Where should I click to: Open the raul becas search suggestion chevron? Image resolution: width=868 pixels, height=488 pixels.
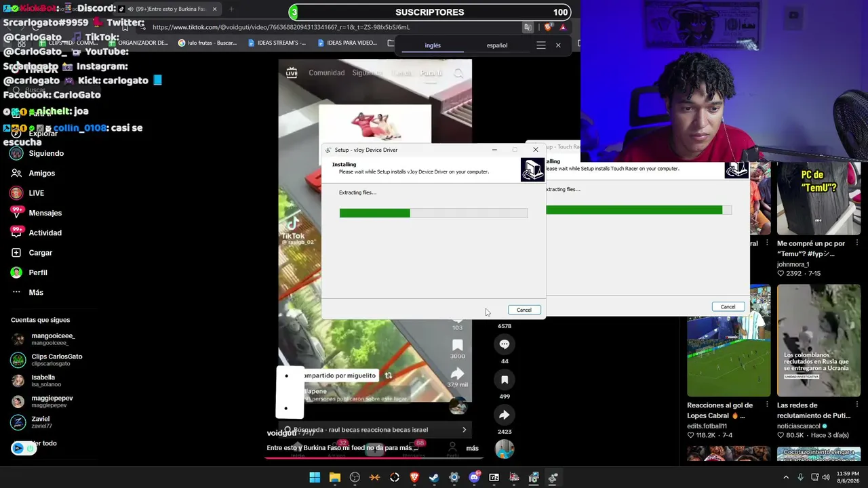464,430
